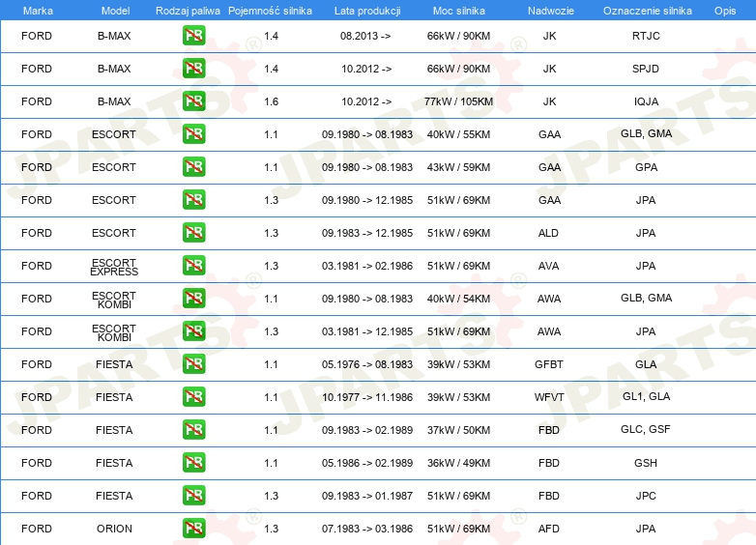Click date range 03.1981 -> 12.1985

coord(367,331)
